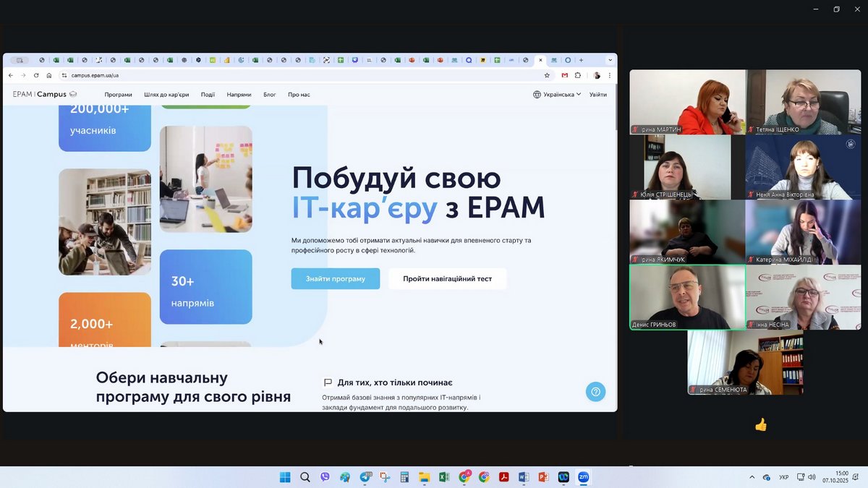
Task: Open the Zoom taskbar icon
Action: point(583,477)
